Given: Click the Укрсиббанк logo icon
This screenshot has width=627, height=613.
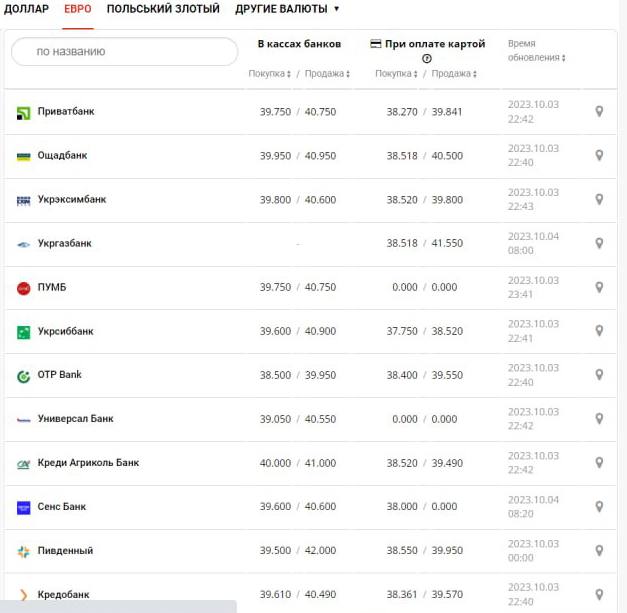Looking at the screenshot, I should [x=24, y=332].
